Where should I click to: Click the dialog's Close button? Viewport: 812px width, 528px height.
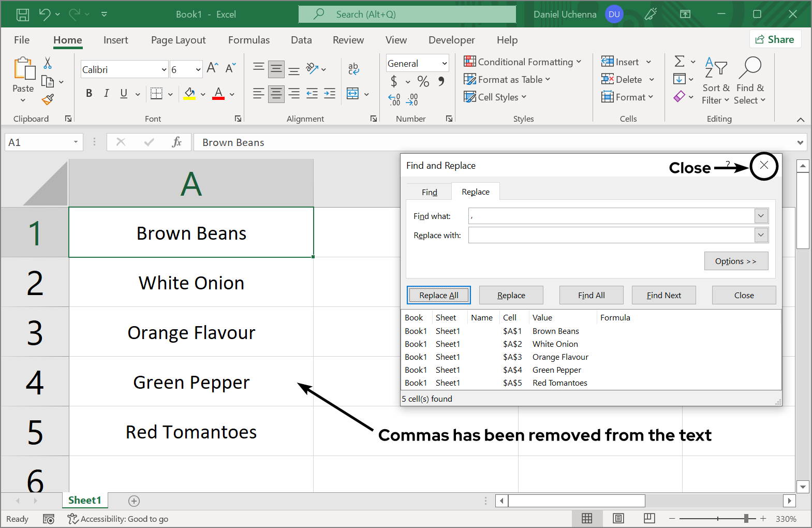point(744,295)
